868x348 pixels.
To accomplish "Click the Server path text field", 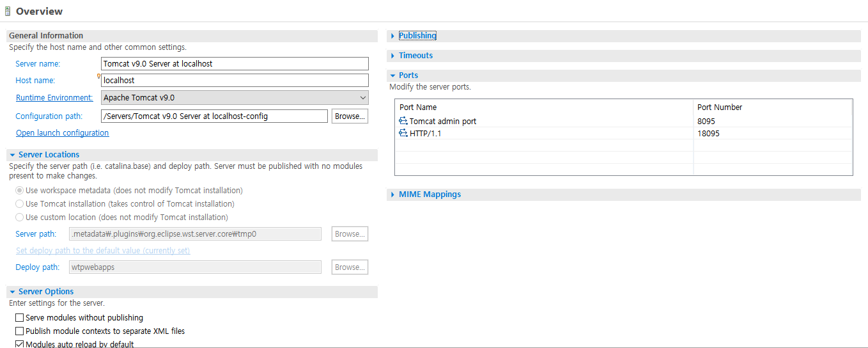I will tap(195, 234).
